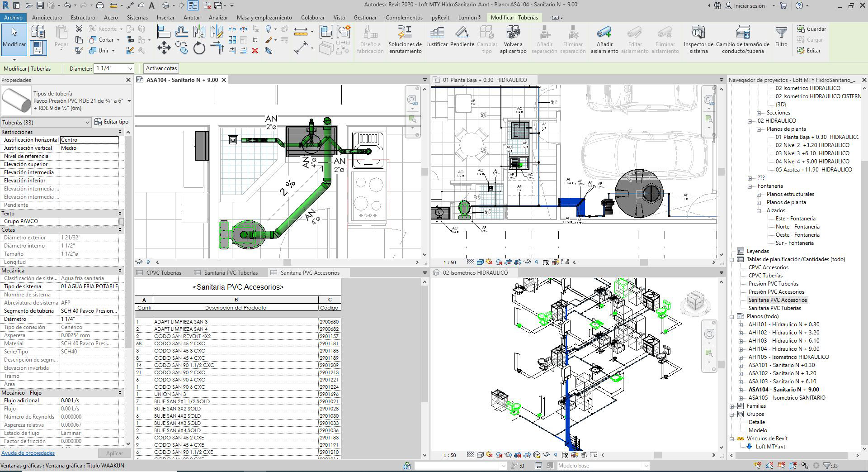Open the Ayuda de propiedades link
The width and height of the screenshot is (868, 472).
(x=28, y=453)
